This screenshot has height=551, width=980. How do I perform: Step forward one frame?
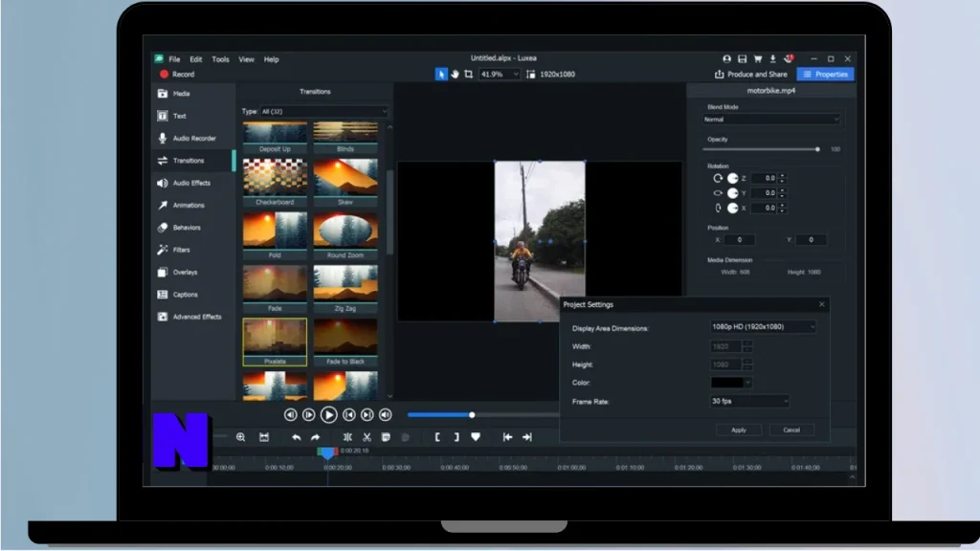tap(309, 415)
